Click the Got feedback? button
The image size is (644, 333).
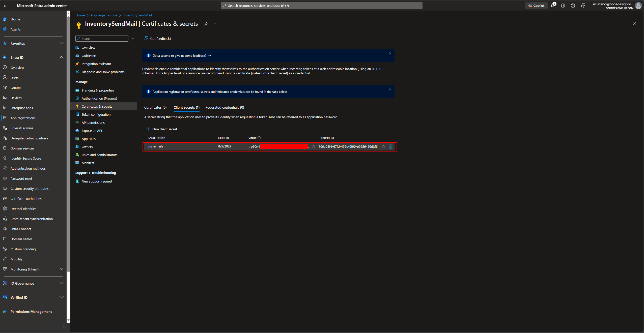[158, 39]
